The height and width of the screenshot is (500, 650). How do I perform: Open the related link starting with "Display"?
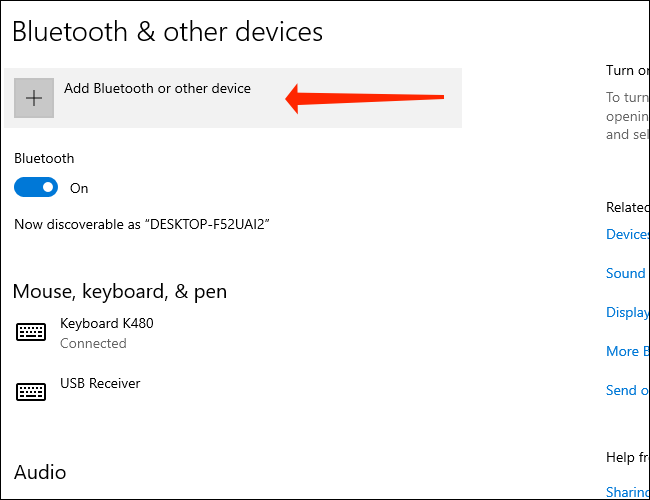(628, 312)
